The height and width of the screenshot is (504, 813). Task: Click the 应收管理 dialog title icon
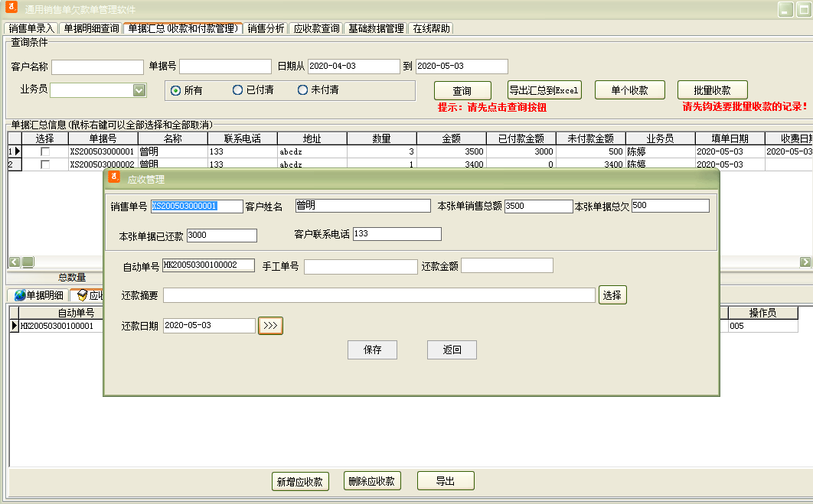[x=114, y=177]
